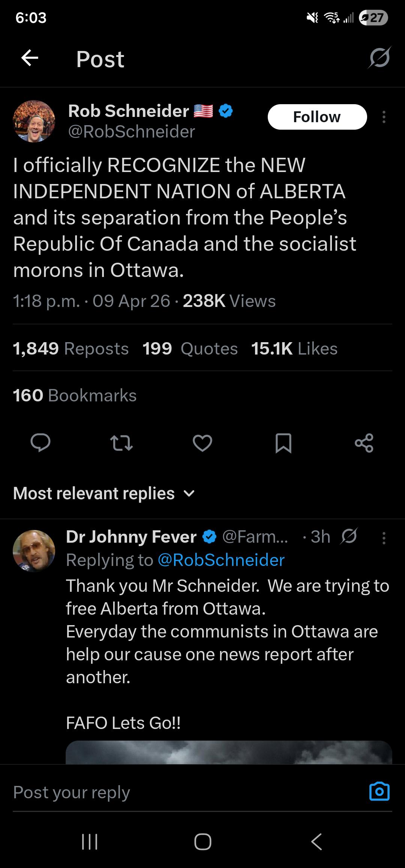Open the 199 Quotes list

point(190,349)
